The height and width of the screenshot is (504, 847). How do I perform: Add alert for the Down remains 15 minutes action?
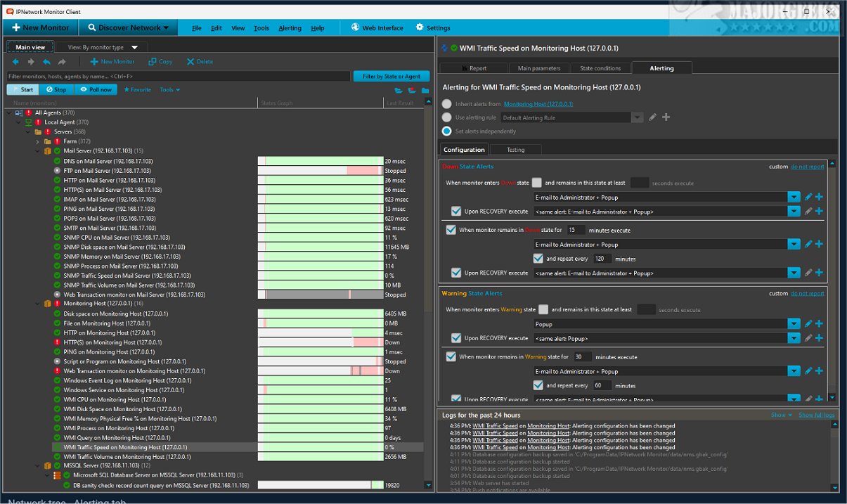(x=820, y=245)
